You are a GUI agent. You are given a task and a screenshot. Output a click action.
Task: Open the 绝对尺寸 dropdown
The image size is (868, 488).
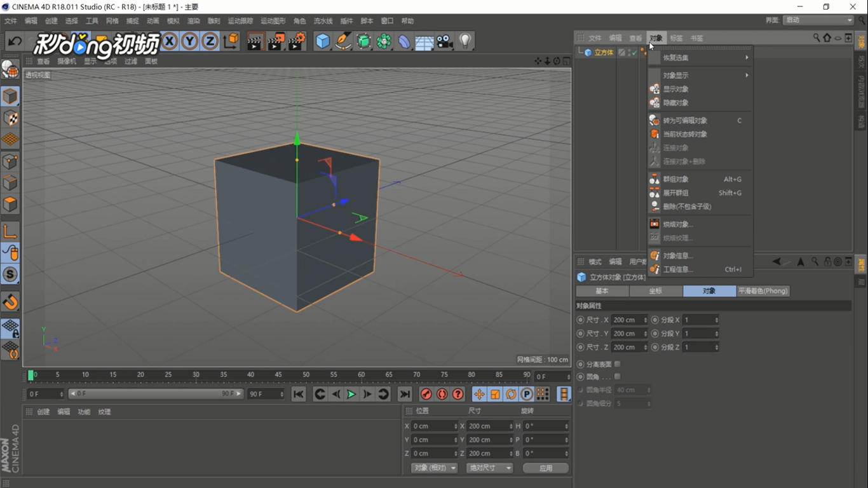point(489,468)
